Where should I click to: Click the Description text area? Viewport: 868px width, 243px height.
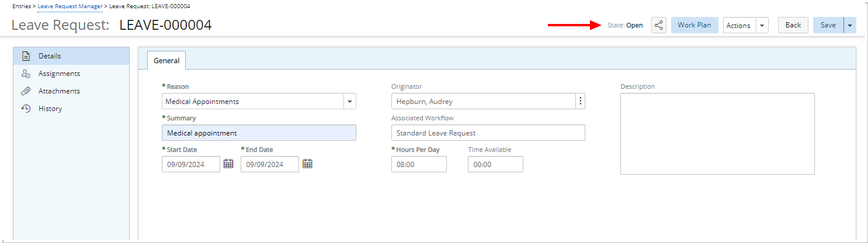[717, 133]
